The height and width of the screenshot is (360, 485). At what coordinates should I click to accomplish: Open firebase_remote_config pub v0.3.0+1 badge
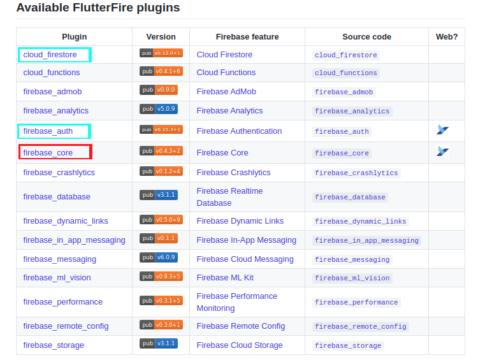pyautogui.click(x=161, y=325)
